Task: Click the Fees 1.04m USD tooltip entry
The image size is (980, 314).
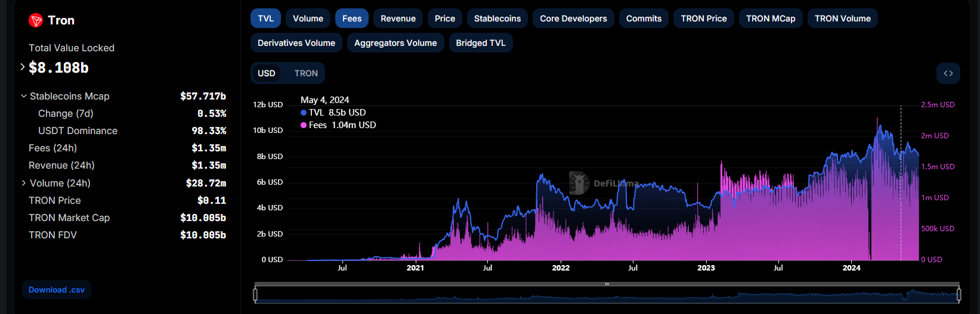Action: [338, 125]
